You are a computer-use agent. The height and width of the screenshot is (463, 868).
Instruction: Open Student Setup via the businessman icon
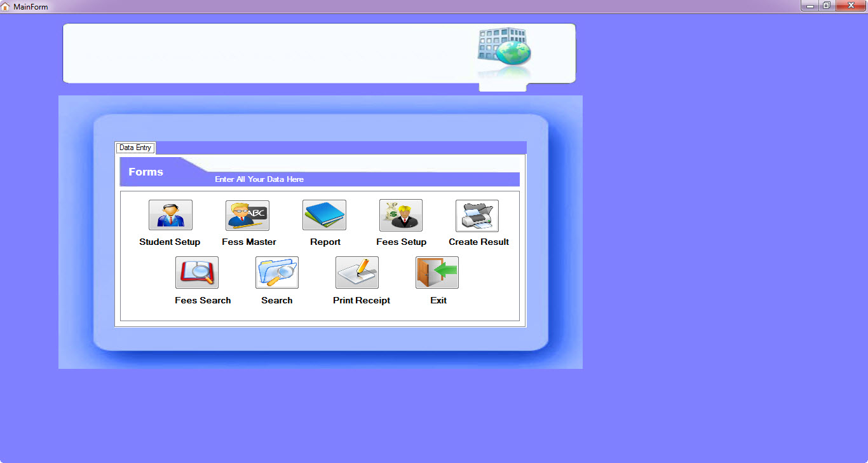pos(170,215)
